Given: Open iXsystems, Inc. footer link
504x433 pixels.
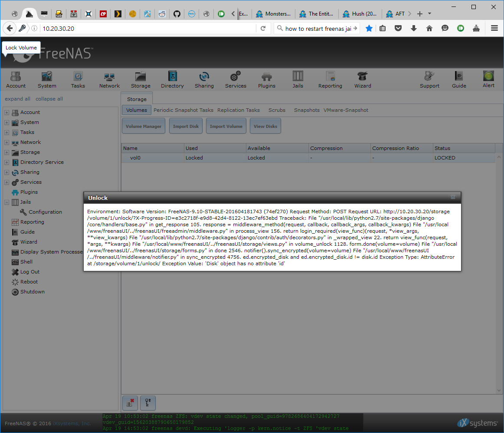Looking at the screenshot, I should pos(72,423).
